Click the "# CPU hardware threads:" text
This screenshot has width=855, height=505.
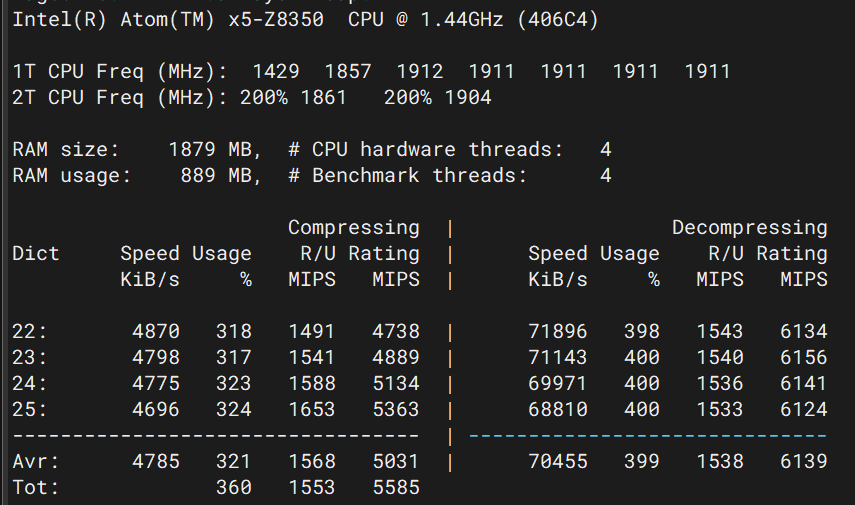(x=425, y=150)
